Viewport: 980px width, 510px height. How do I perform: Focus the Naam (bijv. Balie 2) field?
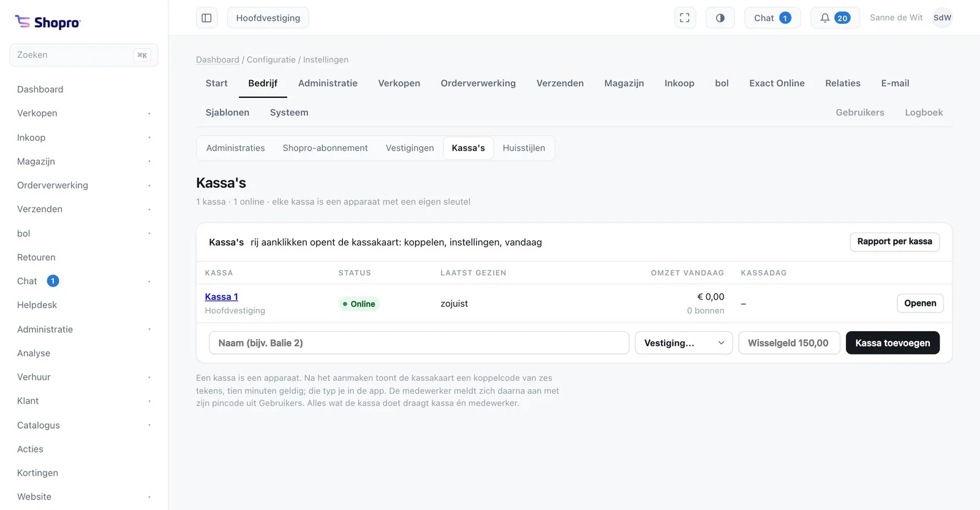tap(419, 343)
